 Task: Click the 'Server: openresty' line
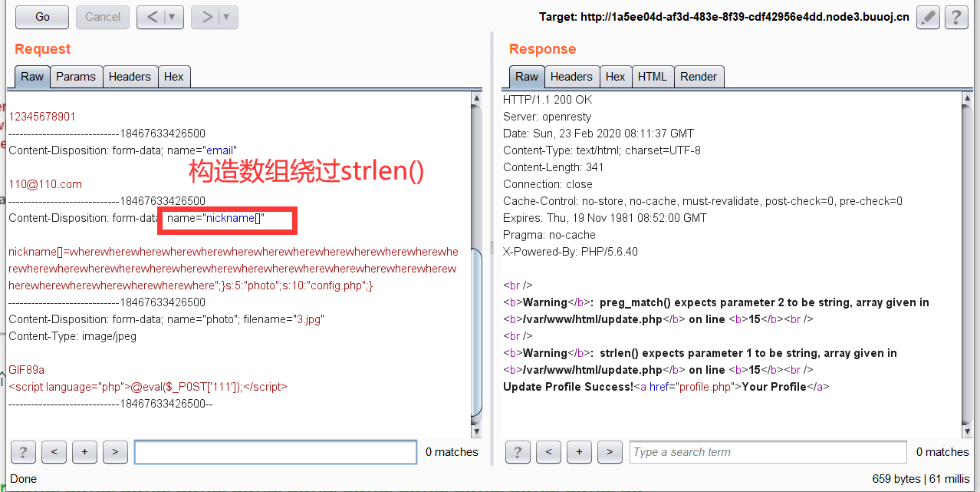pyautogui.click(x=548, y=117)
